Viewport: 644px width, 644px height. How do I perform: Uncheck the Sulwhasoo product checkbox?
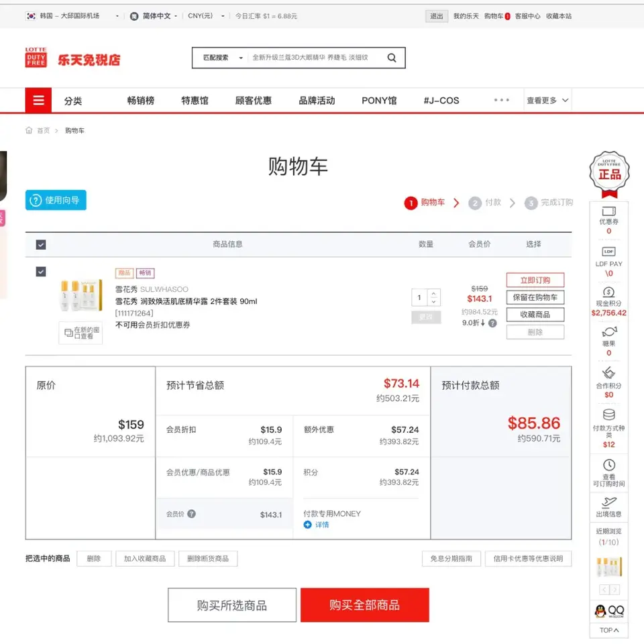(41, 272)
